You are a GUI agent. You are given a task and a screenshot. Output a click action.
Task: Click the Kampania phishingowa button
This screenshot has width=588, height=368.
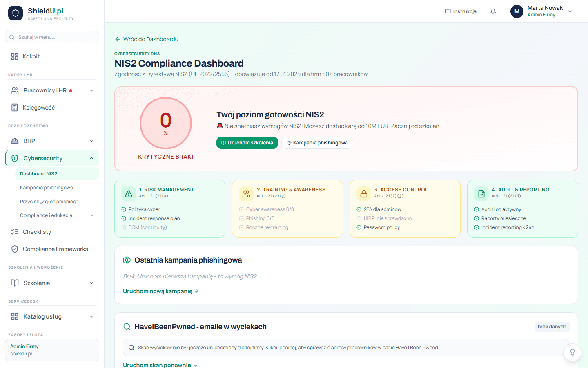pyautogui.click(x=317, y=143)
